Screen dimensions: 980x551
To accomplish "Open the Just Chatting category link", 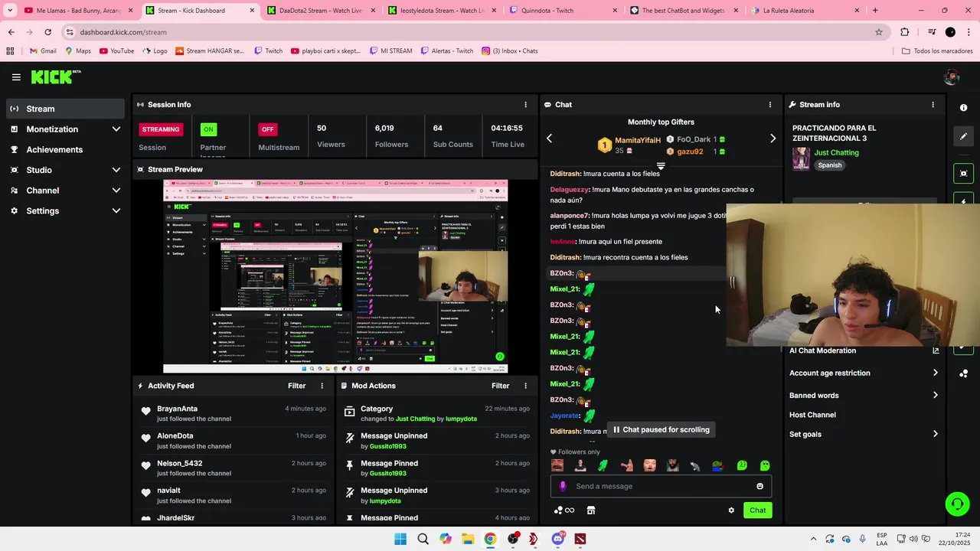I will pyautogui.click(x=836, y=153).
